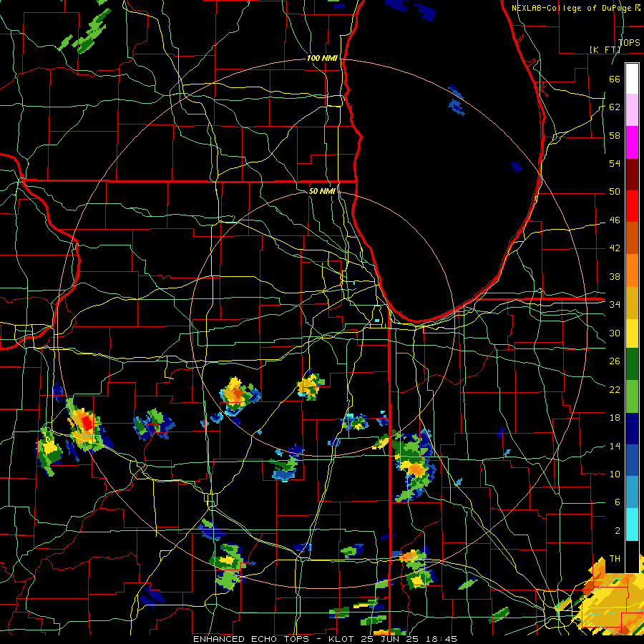Screen dimensions: 644x644
Task: Select the legend value 6
Action: tap(617, 502)
